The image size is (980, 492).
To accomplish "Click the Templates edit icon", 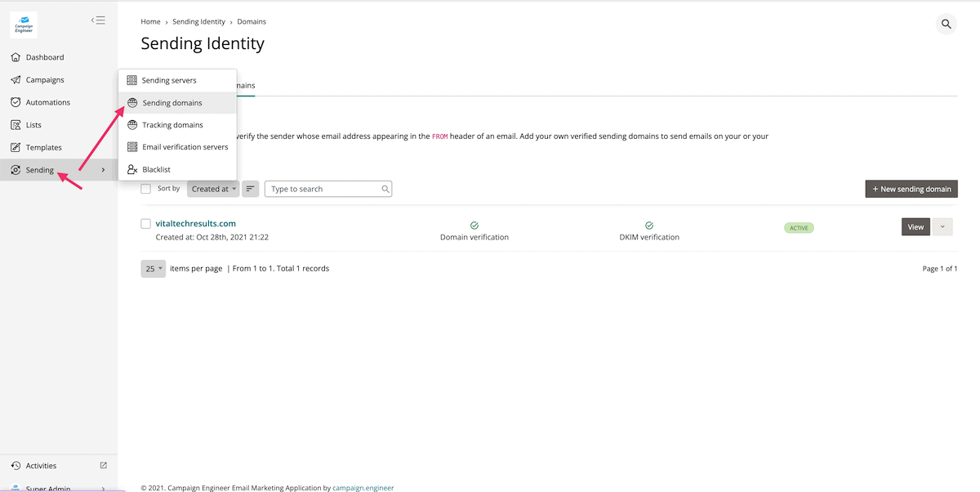I will point(16,147).
